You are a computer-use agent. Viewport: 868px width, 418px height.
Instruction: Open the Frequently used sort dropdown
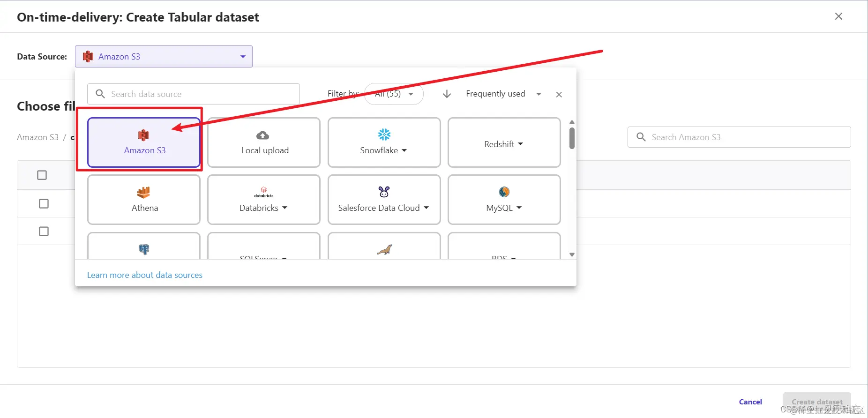point(504,94)
